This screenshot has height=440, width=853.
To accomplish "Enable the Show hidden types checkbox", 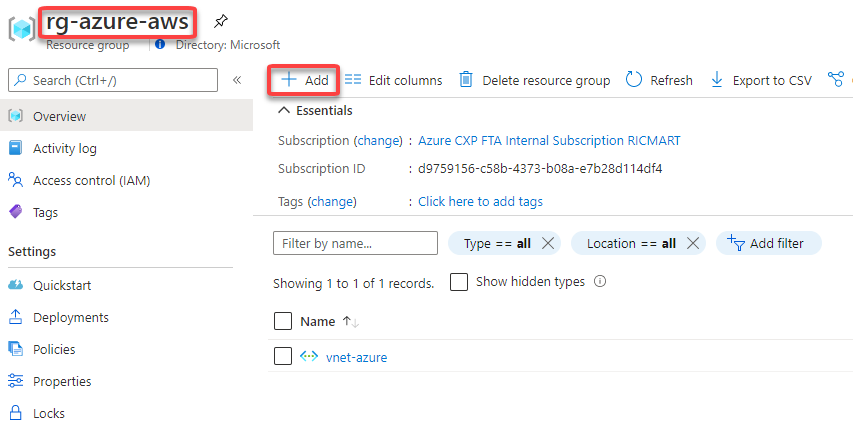I will click(459, 282).
